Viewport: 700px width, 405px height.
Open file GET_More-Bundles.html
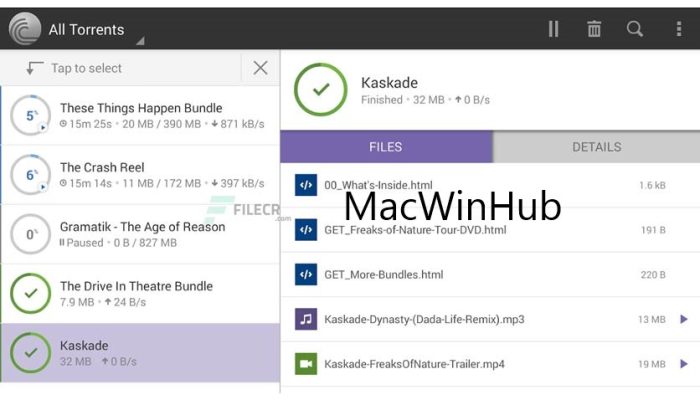[x=490, y=274]
